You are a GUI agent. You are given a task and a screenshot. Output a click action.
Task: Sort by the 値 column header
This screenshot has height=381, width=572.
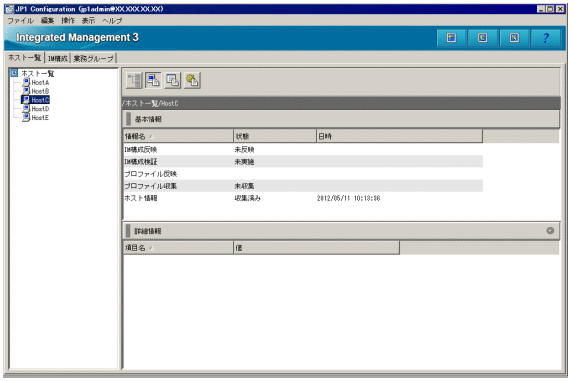316,248
